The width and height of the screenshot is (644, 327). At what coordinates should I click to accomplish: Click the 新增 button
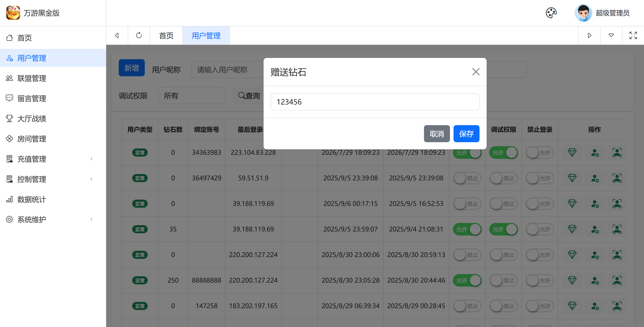click(132, 68)
